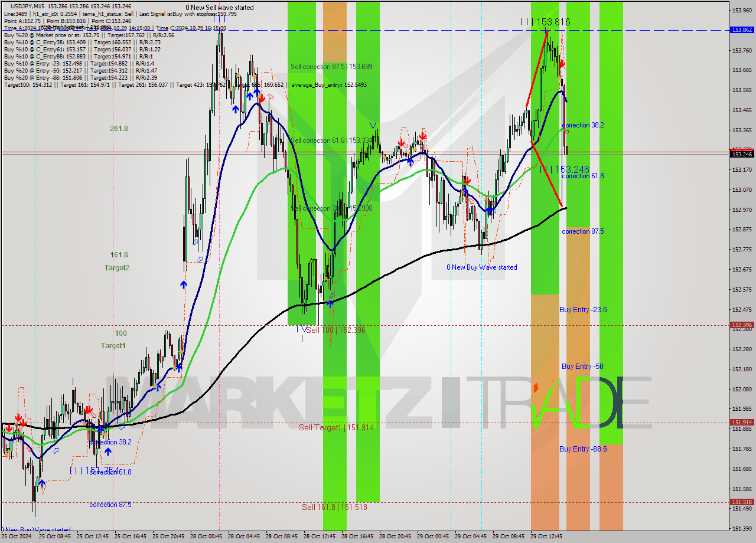Click the '25 Oct 08:45' time axis label
756x543 pixels.
(54, 537)
